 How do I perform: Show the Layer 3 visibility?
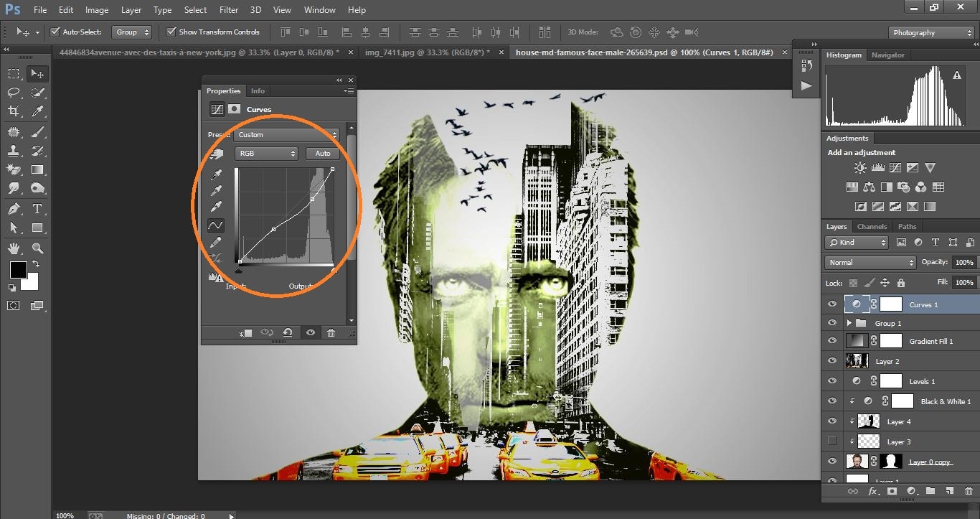click(x=831, y=441)
